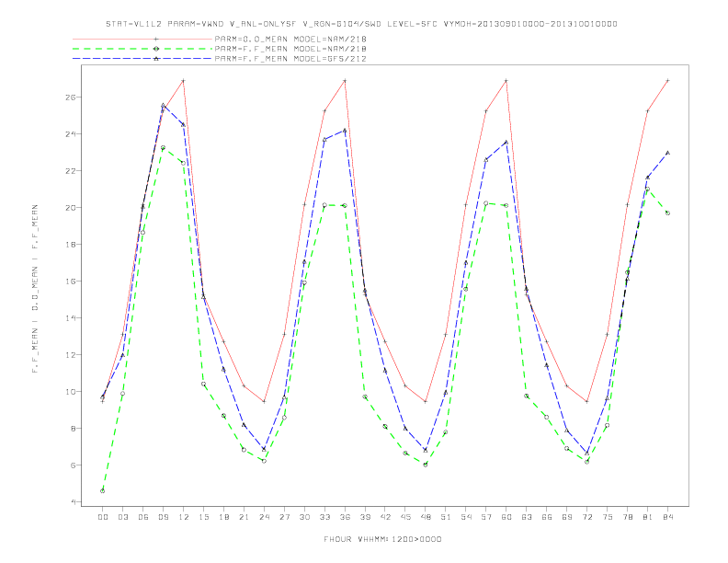Click x-axis tick label 81

648,517
